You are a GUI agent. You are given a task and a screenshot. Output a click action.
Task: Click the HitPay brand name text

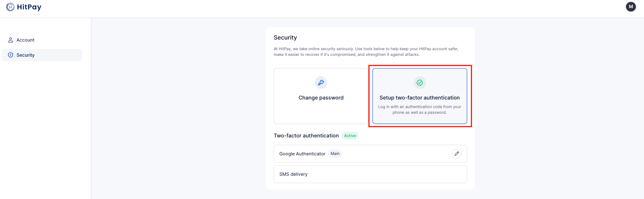coord(29,7)
